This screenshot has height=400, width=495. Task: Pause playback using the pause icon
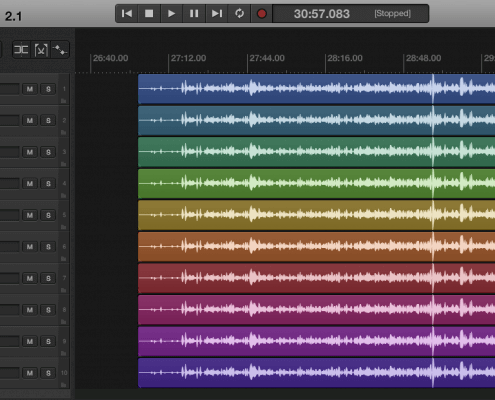pos(194,14)
